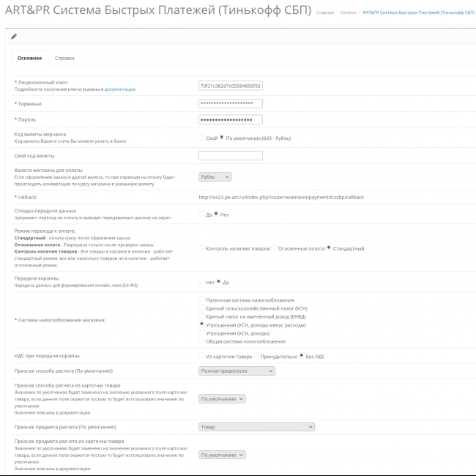Click the Свой код валюты field
The image size is (476, 476).
click(x=230, y=155)
